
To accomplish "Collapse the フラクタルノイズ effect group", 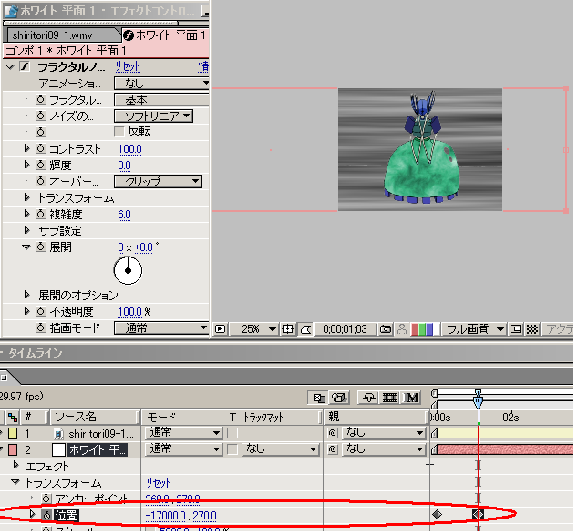I will click(10, 67).
